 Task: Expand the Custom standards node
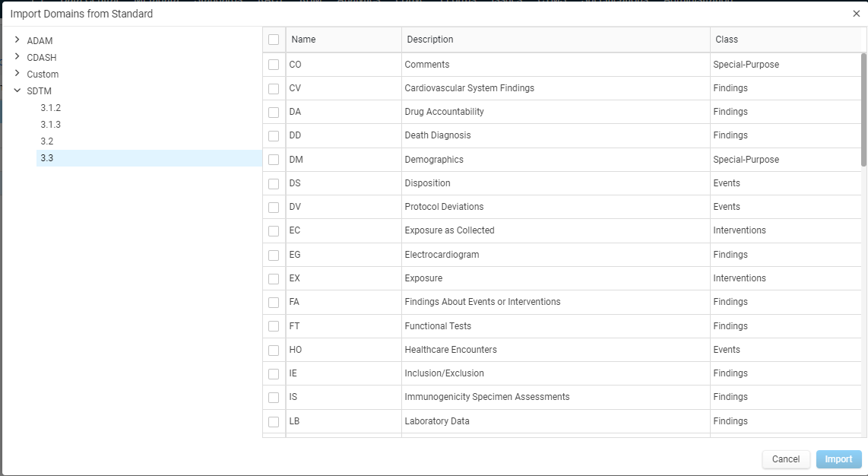tap(17, 73)
